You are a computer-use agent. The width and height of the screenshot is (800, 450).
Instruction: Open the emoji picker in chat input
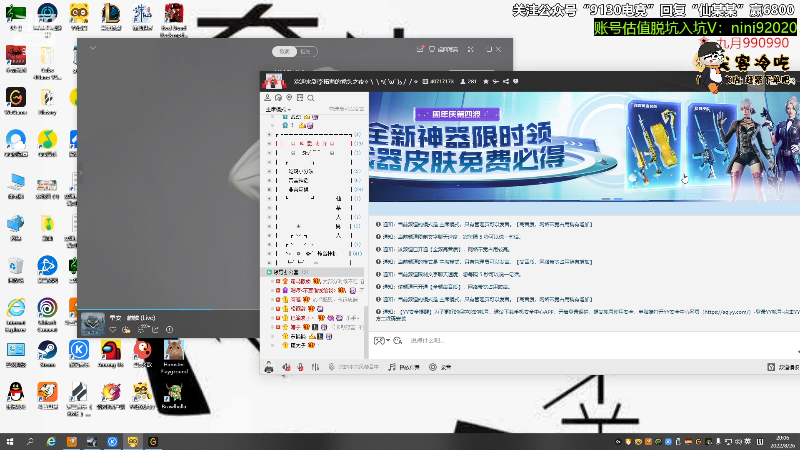point(398,340)
